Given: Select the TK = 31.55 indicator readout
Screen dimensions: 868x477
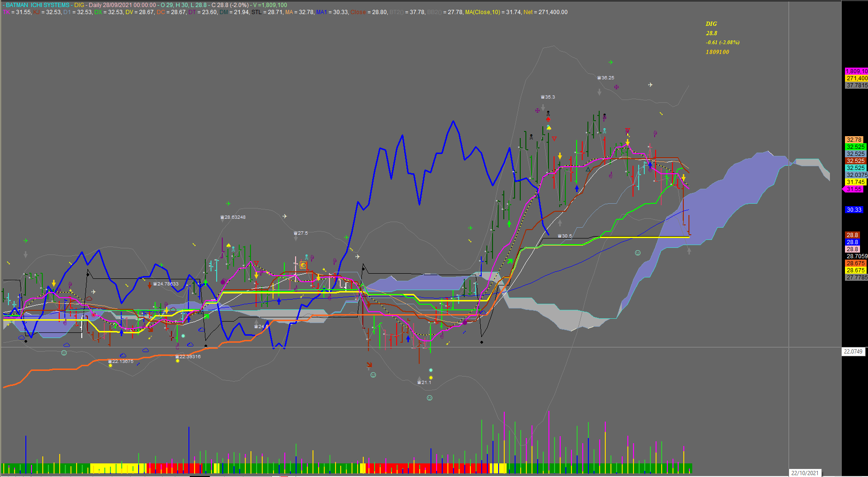Looking at the screenshot, I should pos(17,12).
